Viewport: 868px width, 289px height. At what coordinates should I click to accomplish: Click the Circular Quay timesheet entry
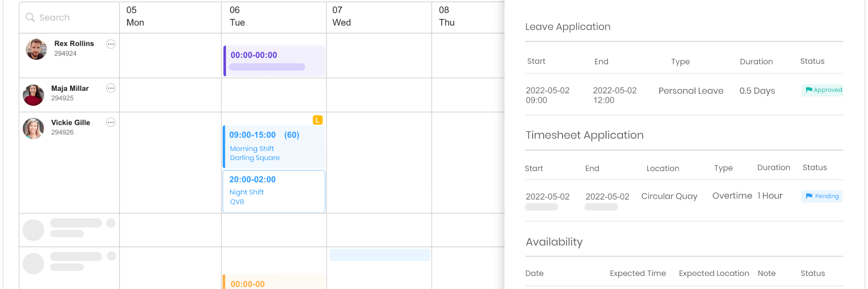(669, 196)
